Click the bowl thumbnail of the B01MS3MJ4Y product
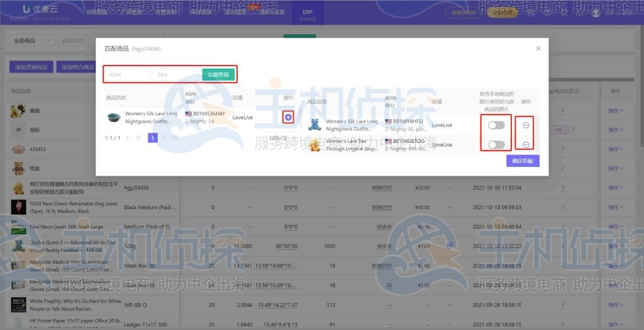Viewport: 644px width, 330px height. 114,118
